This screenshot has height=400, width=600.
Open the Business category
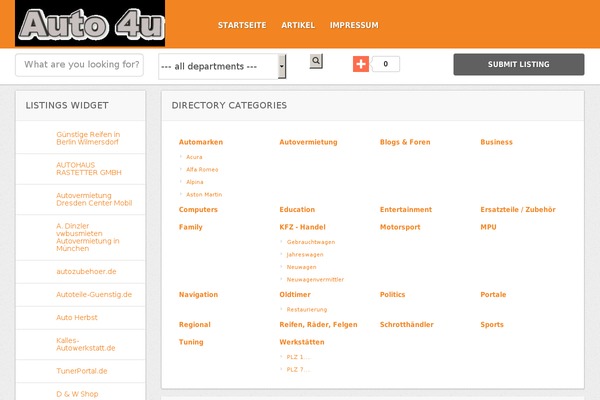pyautogui.click(x=496, y=142)
